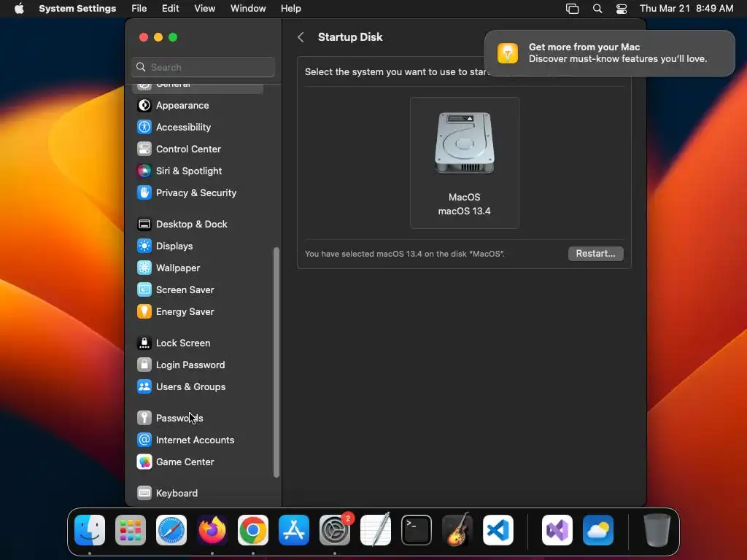
Task: Open the Trash in the Dock
Action: (657, 530)
